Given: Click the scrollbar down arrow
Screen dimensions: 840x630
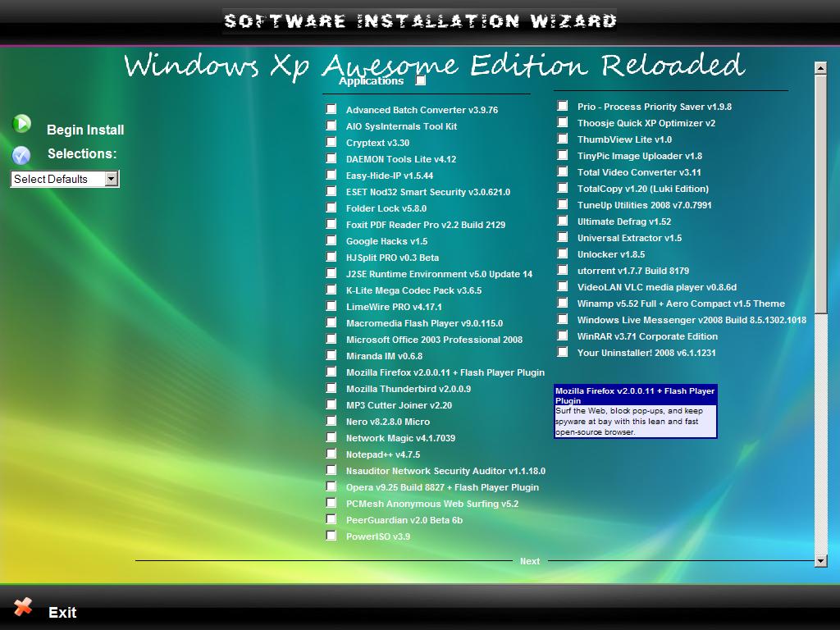Looking at the screenshot, I should point(820,561).
